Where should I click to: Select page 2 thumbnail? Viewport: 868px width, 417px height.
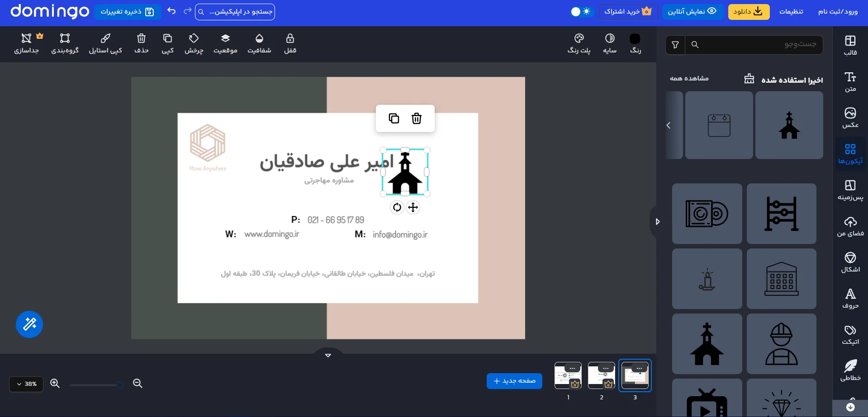[602, 375]
